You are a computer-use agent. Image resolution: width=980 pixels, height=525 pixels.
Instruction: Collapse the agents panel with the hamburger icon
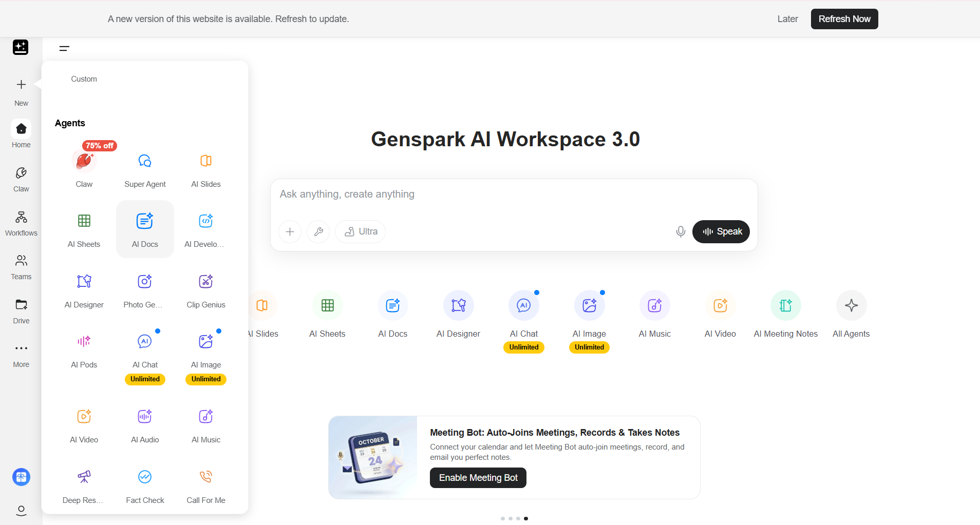[x=65, y=48]
